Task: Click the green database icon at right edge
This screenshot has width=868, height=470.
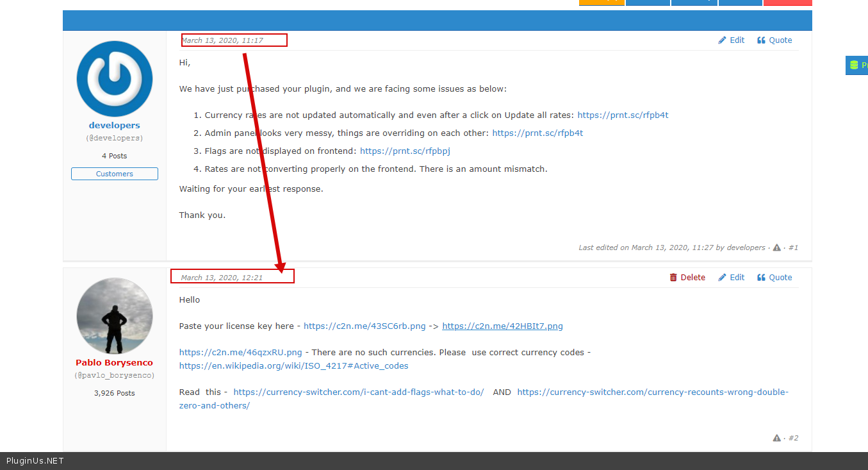Action: pos(853,65)
